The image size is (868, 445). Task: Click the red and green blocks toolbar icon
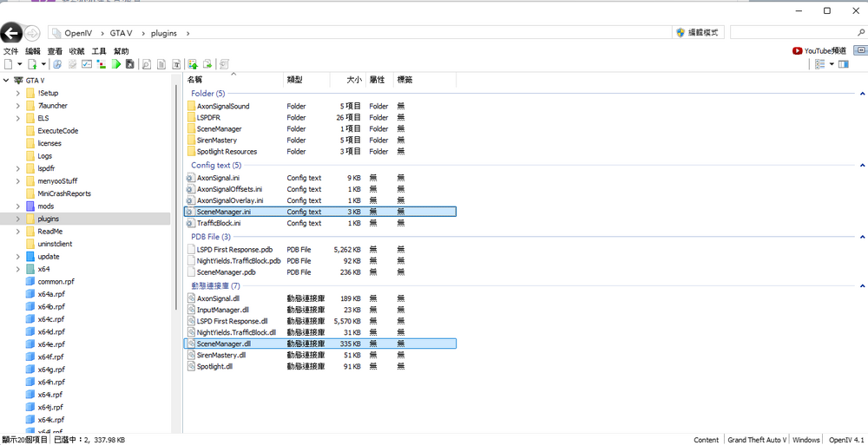click(x=102, y=64)
